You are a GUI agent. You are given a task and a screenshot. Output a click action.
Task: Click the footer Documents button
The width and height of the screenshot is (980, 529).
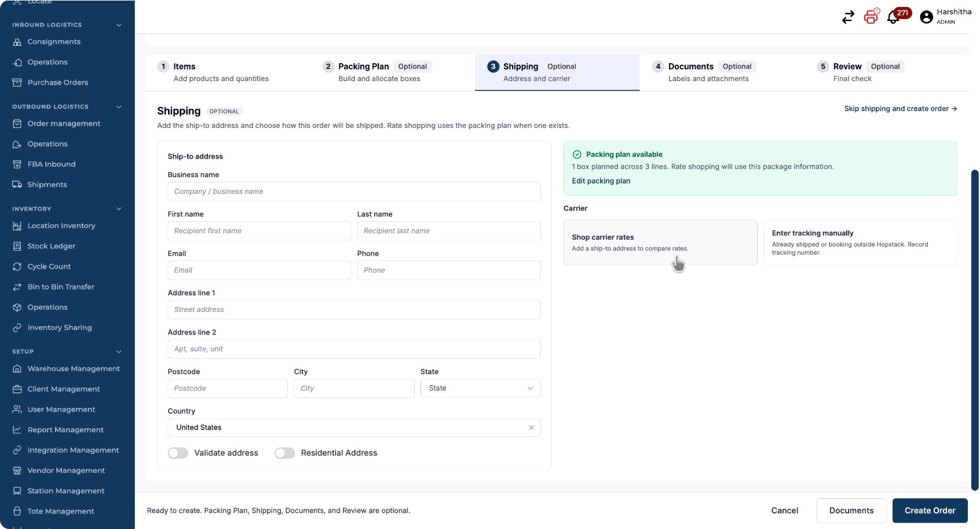[851, 510]
